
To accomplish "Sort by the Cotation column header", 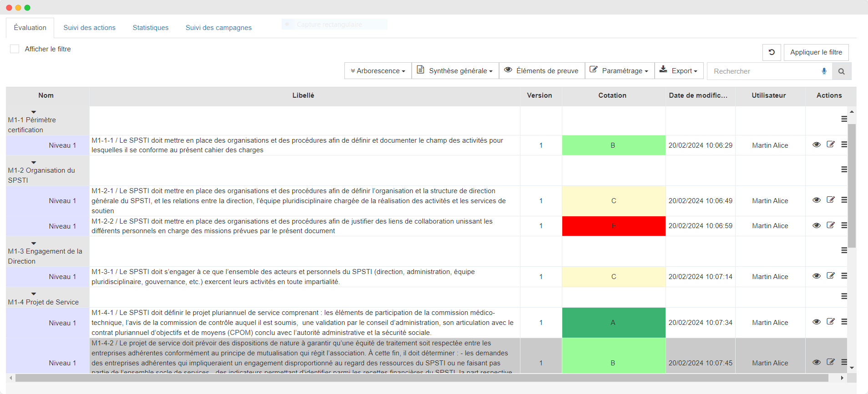I will click(613, 95).
